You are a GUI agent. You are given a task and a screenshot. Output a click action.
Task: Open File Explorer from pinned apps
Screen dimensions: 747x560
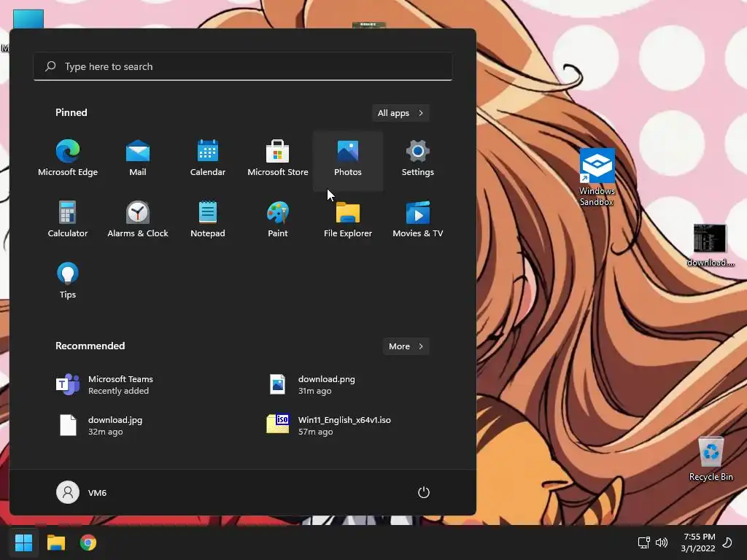[x=348, y=220]
